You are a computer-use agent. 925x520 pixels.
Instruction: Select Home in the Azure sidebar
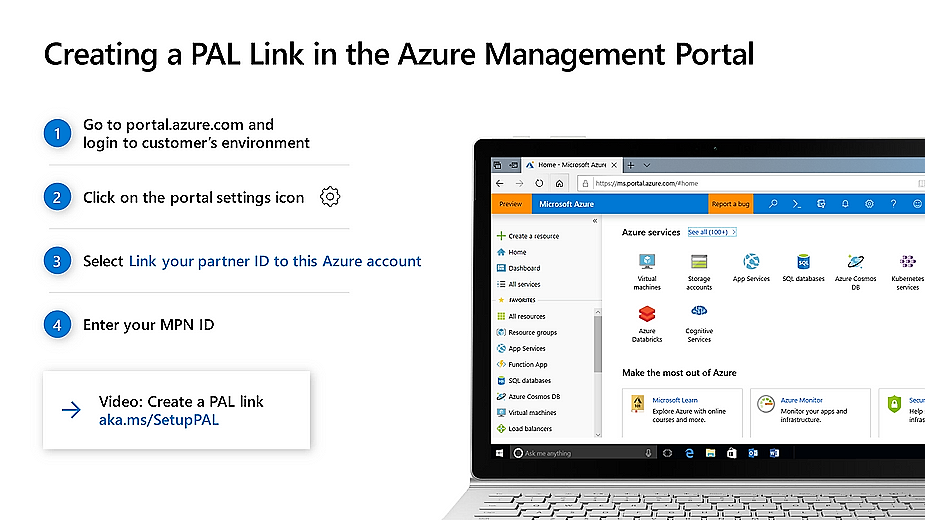[511, 252]
